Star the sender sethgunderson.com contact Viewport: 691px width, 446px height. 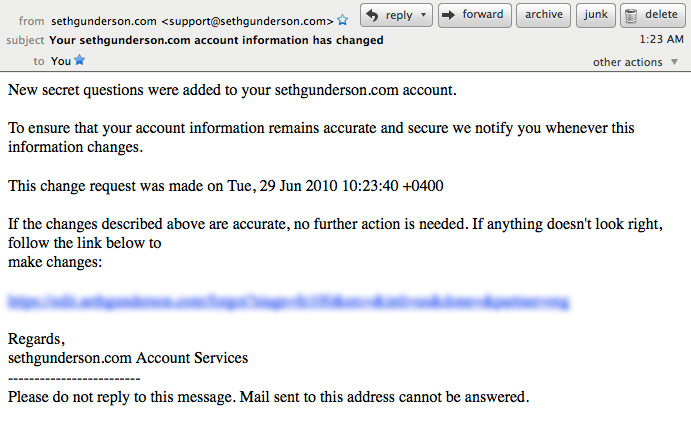342,20
